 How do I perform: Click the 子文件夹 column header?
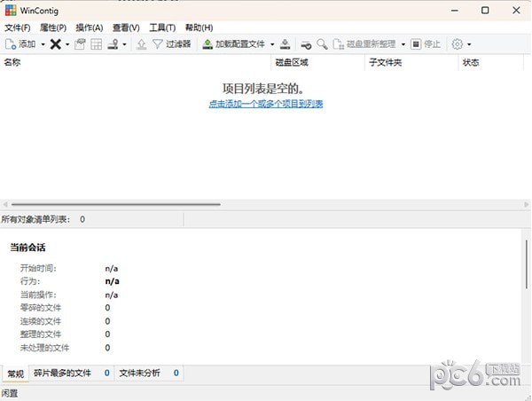click(411, 62)
